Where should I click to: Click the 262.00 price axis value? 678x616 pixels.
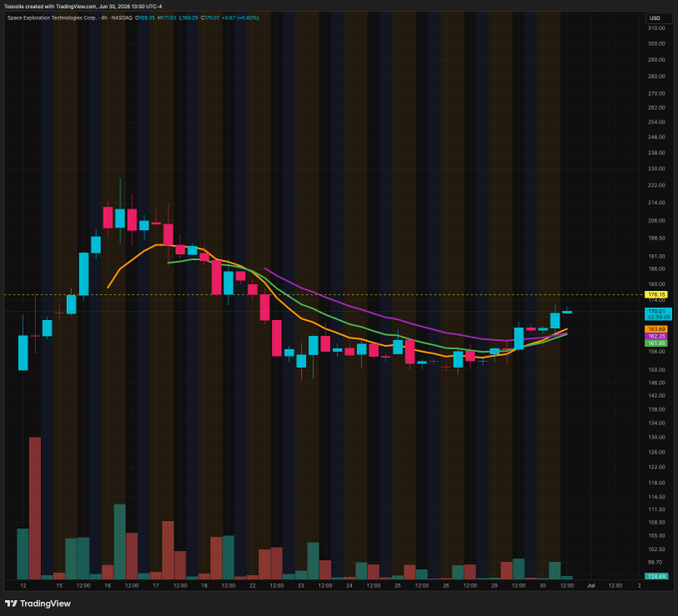pos(656,108)
